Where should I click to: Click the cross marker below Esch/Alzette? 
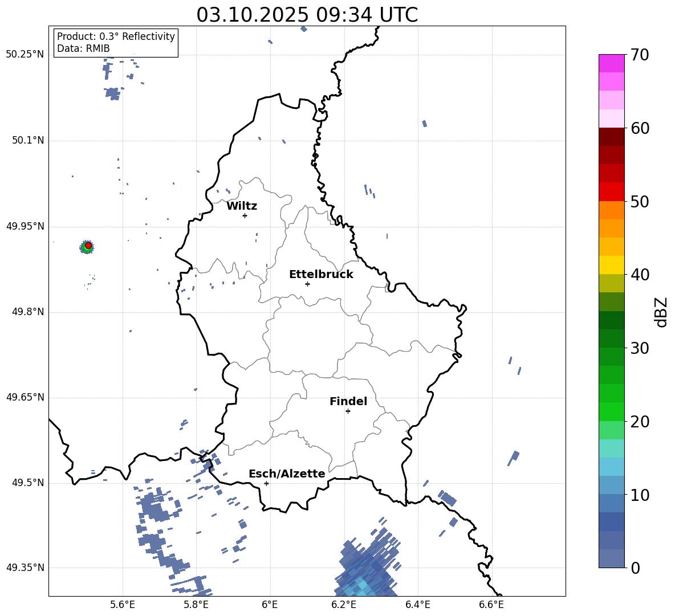[x=266, y=483]
